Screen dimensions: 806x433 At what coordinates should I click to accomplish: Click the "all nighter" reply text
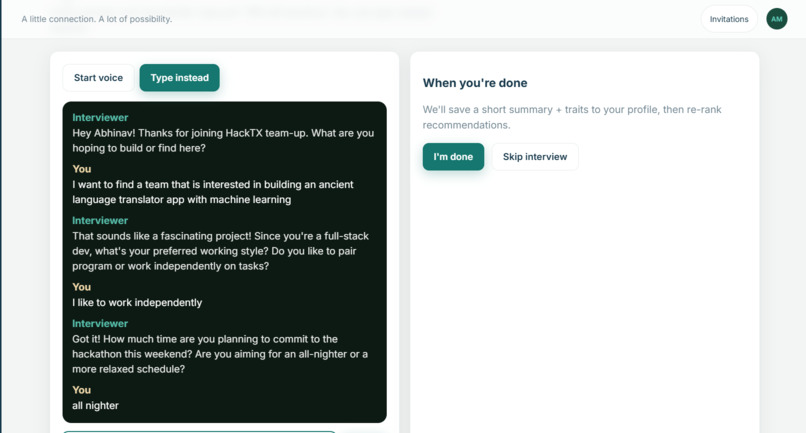(95, 405)
